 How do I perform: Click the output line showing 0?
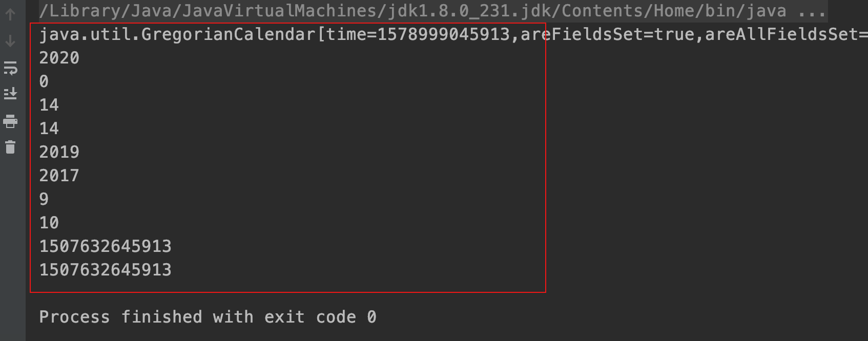pos(44,81)
